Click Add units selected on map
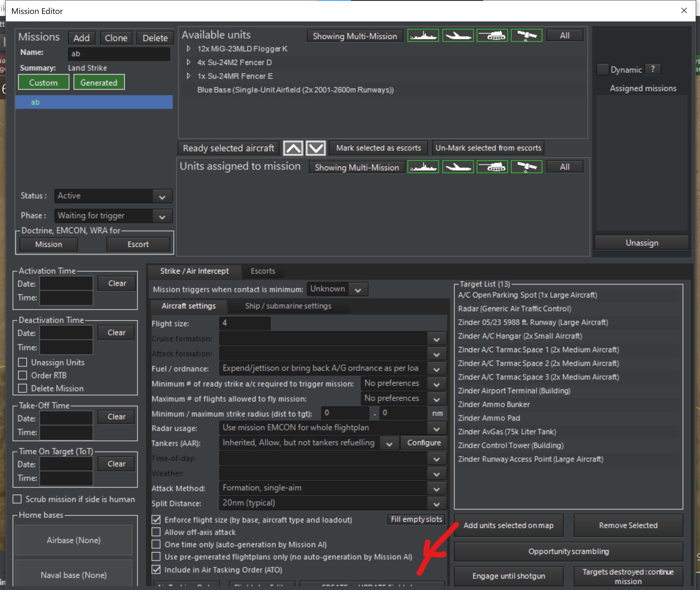700x590 pixels. (x=508, y=525)
